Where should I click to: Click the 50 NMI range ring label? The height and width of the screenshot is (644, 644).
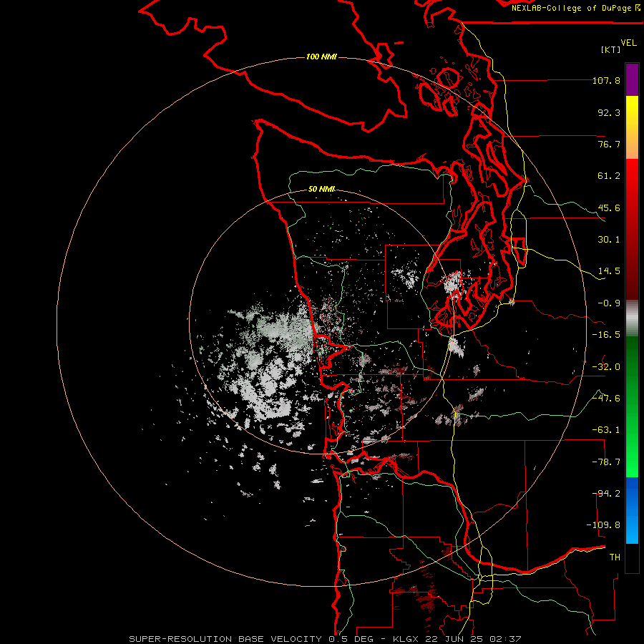click(321, 189)
